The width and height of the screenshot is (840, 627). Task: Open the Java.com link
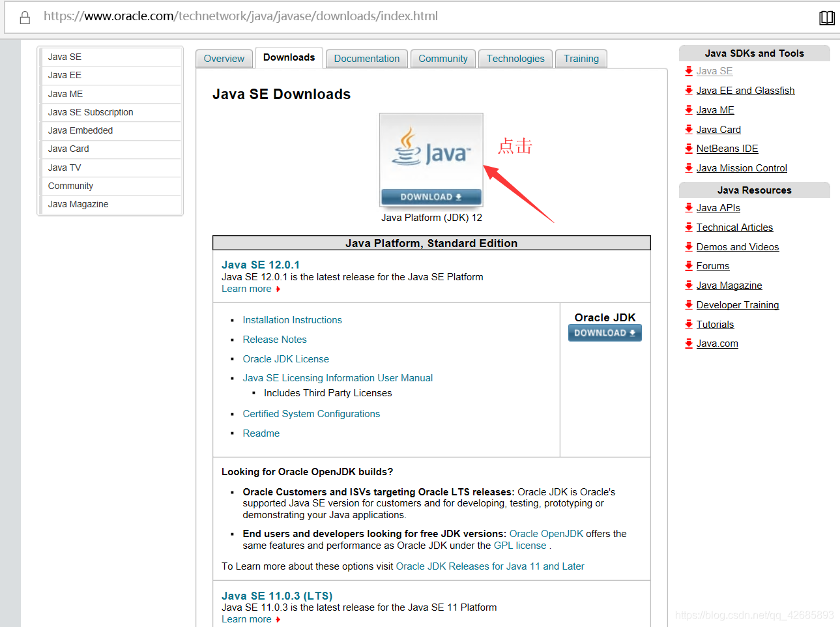coord(717,343)
